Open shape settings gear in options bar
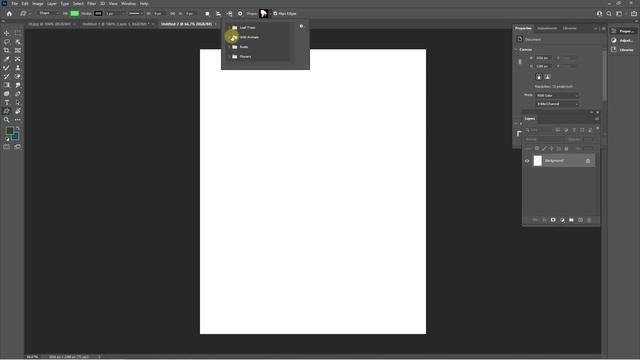Screen dimensions: 640x360 (240, 13)
